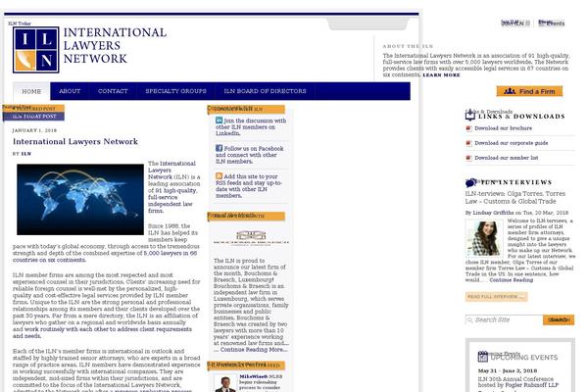588x392 pixels.
Task: Open SPECIALTY GROUPS in navigation bar
Action: click(175, 91)
